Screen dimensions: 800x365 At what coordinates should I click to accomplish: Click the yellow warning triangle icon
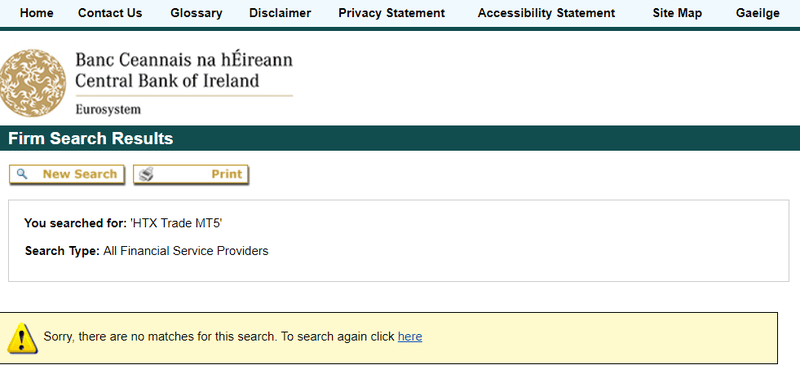22,337
